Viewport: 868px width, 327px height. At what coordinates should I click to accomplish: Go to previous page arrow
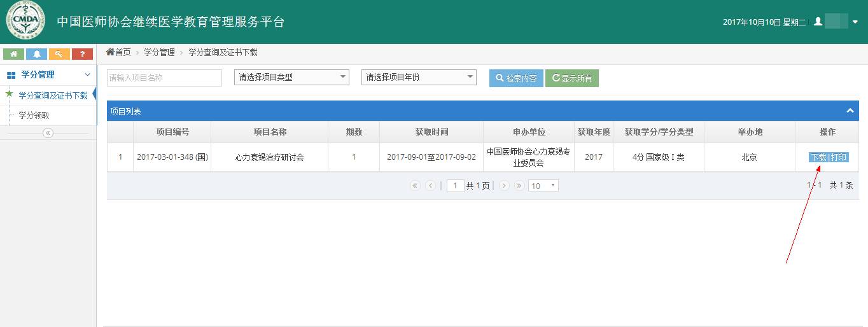click(431, 186)
